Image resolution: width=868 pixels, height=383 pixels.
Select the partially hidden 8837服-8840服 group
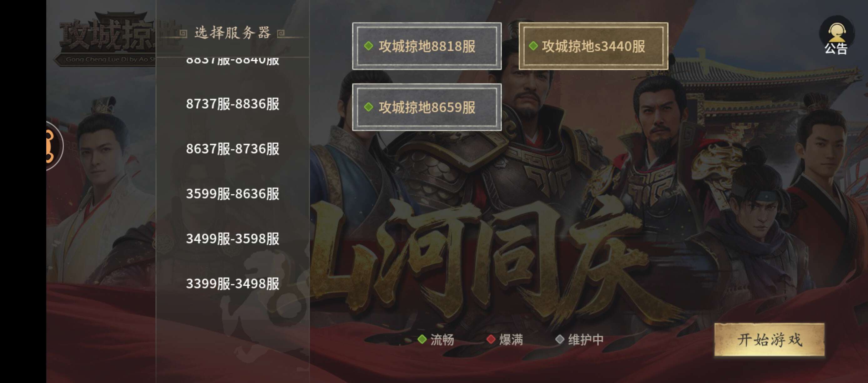(233, 61)
